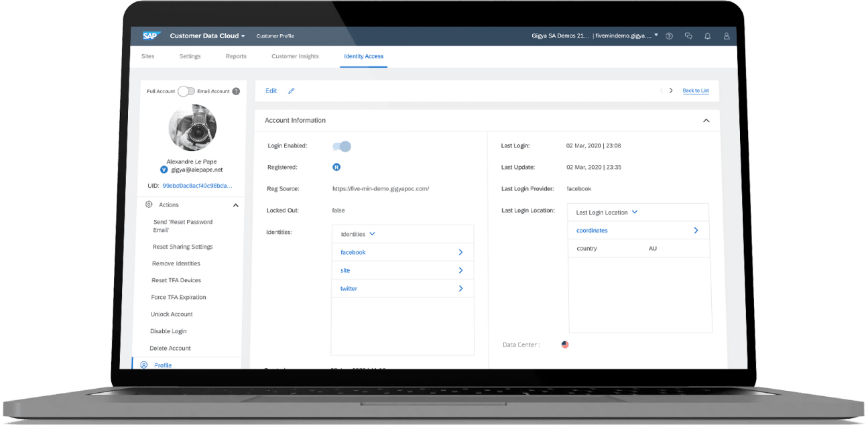
Task: Click the Data Center flag icon
Action: [565, 345]
